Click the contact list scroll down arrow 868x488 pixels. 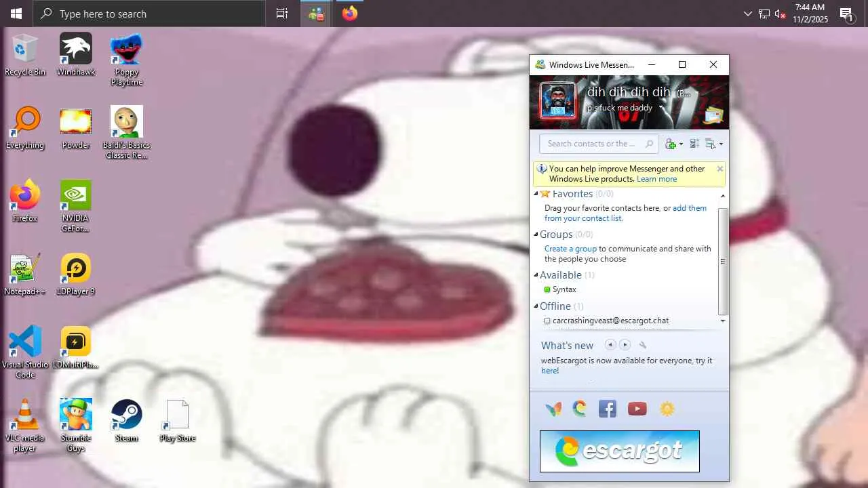pos(723,321)
